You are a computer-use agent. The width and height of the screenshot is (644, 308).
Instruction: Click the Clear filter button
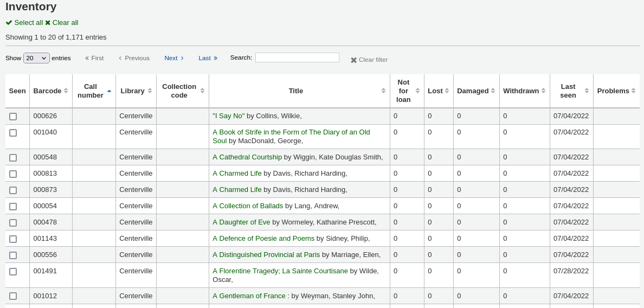(x=369, y=60)
